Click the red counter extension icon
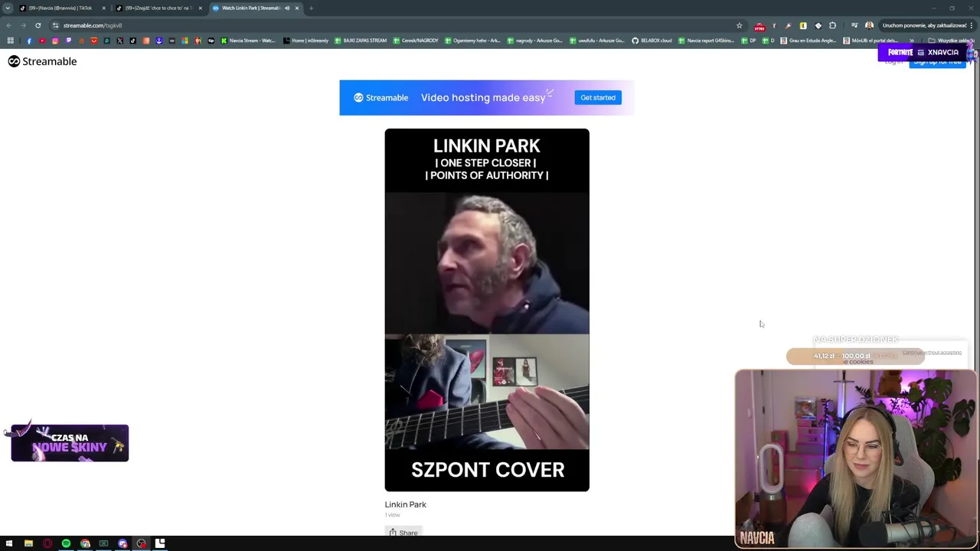Viewport: 980px width, 551px height. click(759, 27)
